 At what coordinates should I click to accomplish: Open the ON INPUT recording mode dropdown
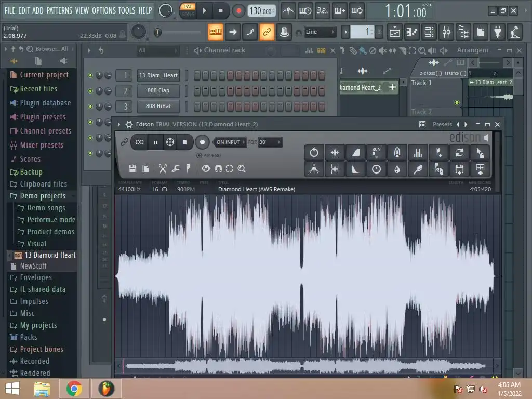230,142
